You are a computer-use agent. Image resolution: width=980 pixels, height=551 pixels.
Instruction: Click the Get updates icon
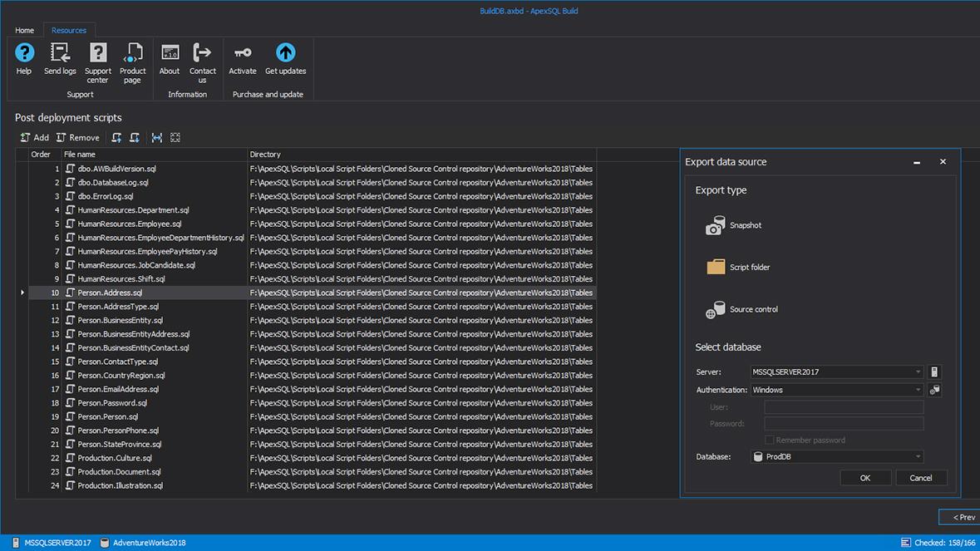(285, 54)
